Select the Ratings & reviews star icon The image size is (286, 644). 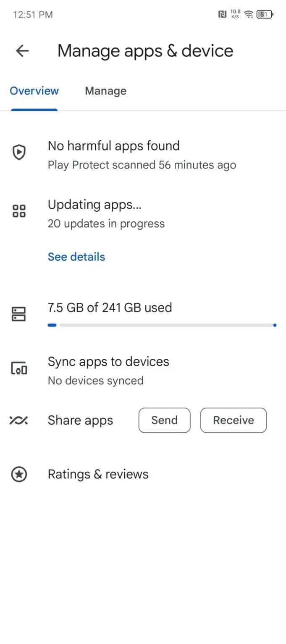[18, 474]
